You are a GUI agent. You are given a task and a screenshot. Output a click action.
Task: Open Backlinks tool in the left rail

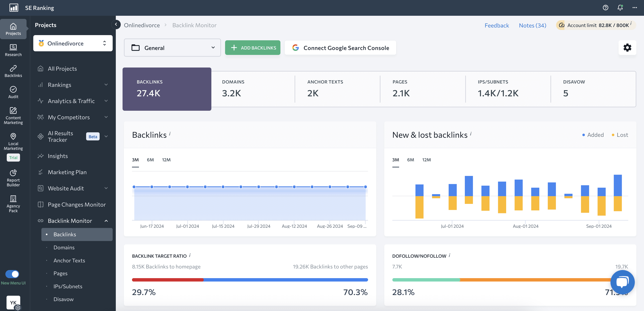(x=13, y=71)
